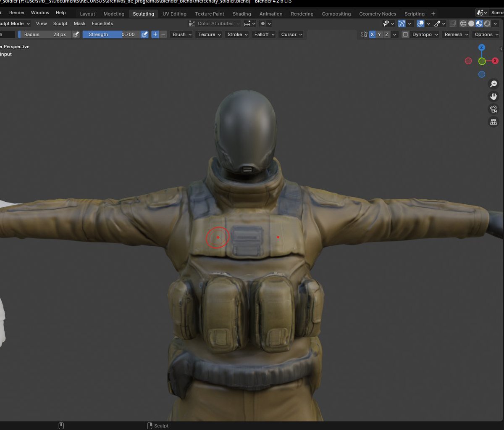Click the scene browse icon beside Scene
This screenshot has width=504, height=430.
(482, 13)
